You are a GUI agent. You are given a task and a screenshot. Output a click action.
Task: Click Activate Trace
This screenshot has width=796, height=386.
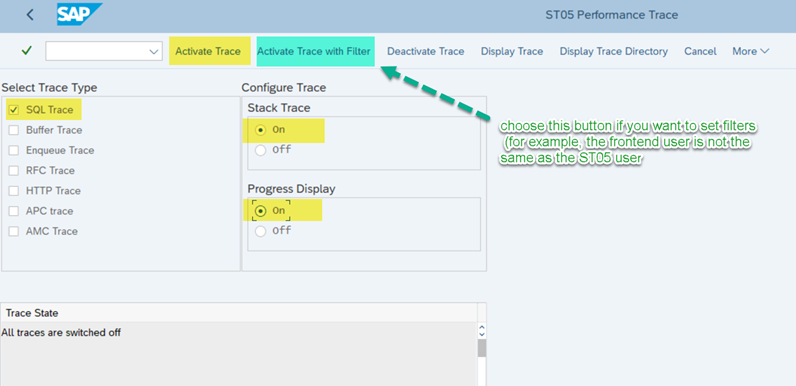(208, 51)
